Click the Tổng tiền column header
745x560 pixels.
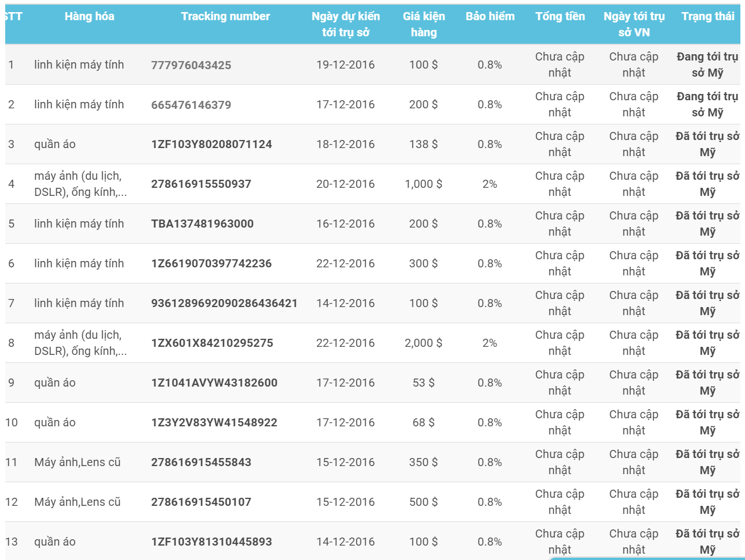(559, 16)
